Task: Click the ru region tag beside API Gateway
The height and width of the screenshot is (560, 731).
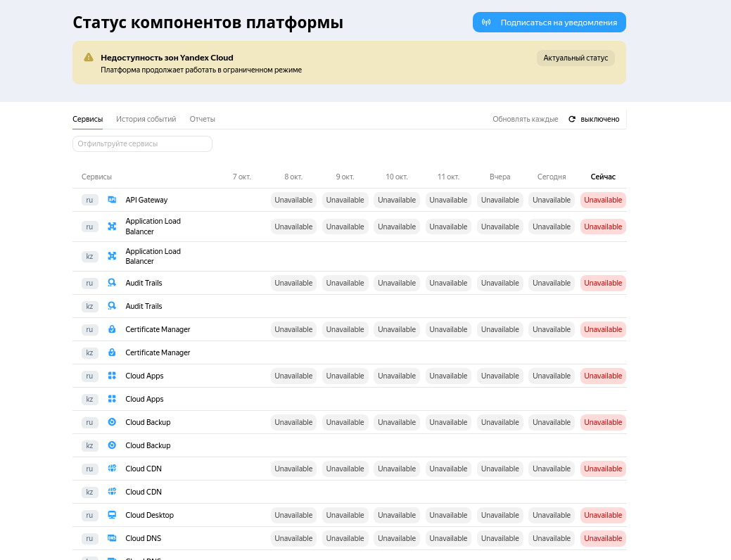Action: point(89,200)
